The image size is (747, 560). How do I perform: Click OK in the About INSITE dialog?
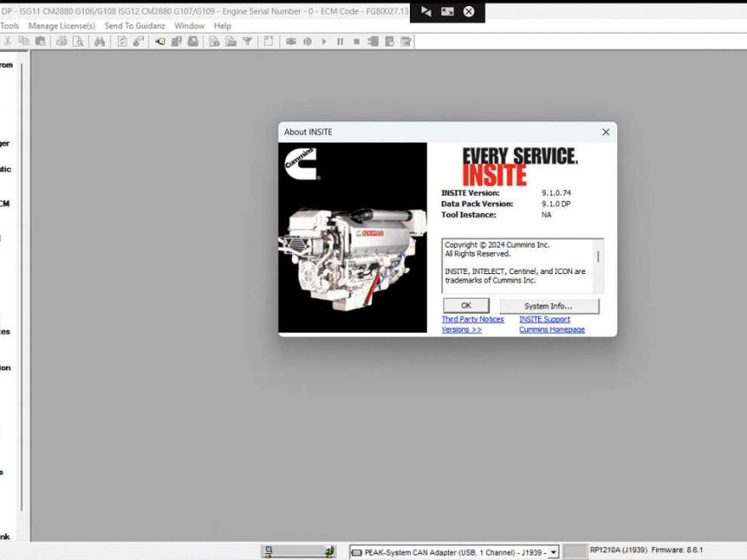click(x=466, y=305)
